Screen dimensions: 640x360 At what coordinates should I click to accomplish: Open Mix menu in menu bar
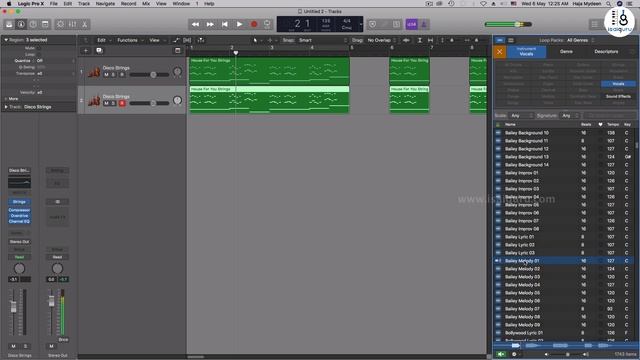tap(146, 4)
